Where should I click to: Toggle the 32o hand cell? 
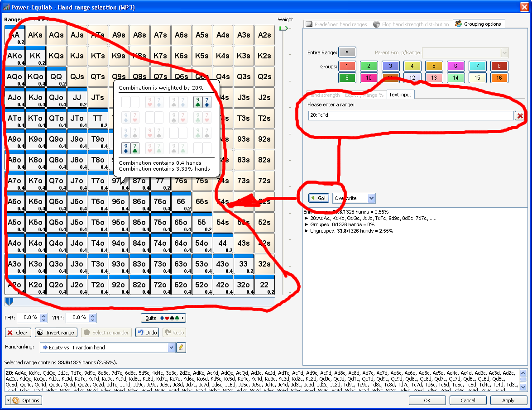[244, 285]
